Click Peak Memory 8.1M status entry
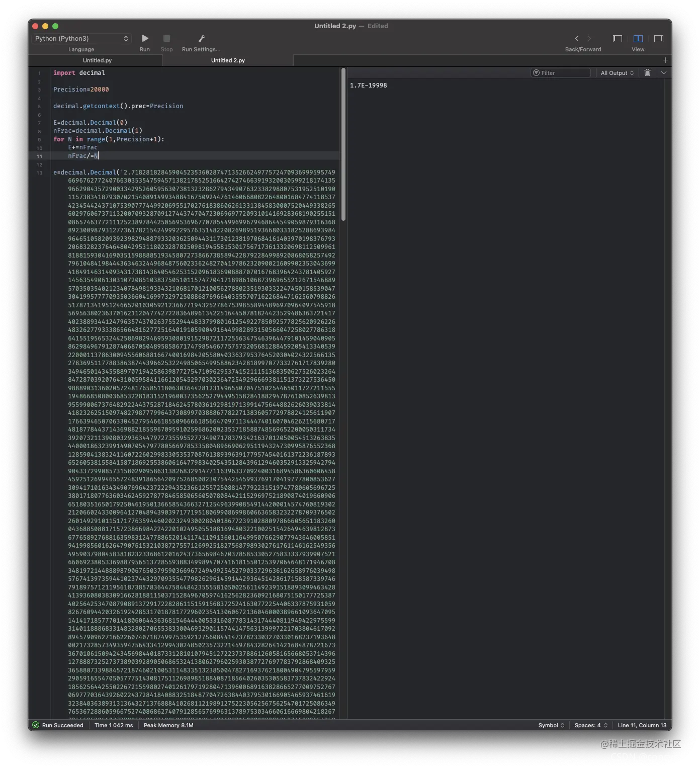This screenshot has height=768, width=700. (x=168, y=725)
